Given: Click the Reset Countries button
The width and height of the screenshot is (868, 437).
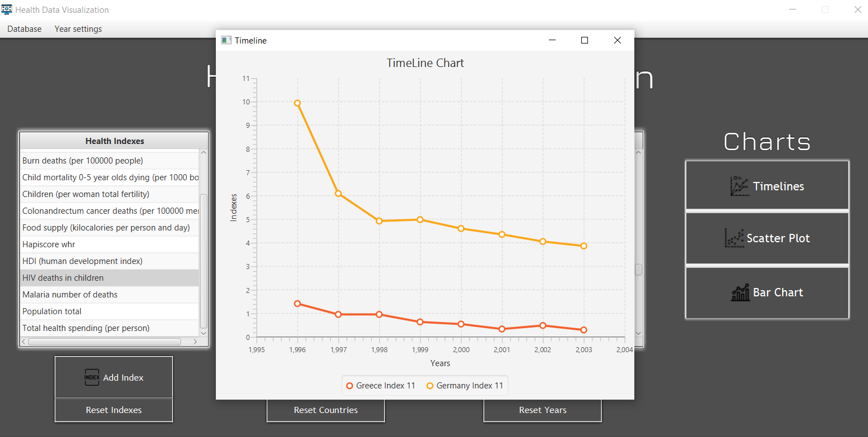Looking at the screenshot, I should 325,410.
